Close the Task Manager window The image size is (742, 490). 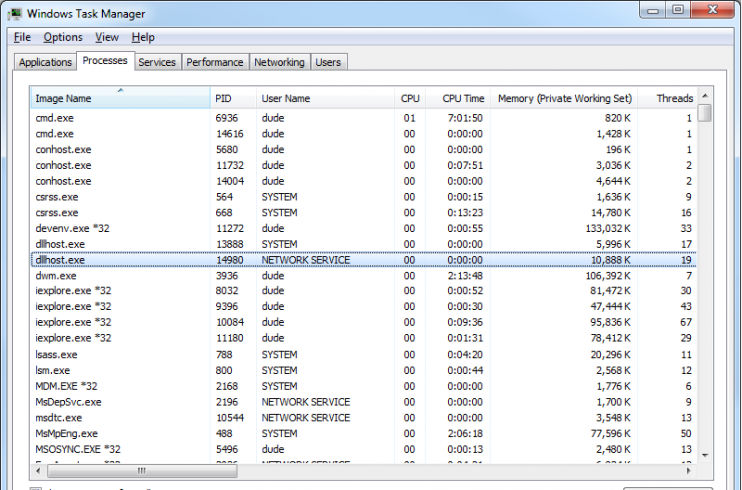pyautogui.click(x=713, y=9)
